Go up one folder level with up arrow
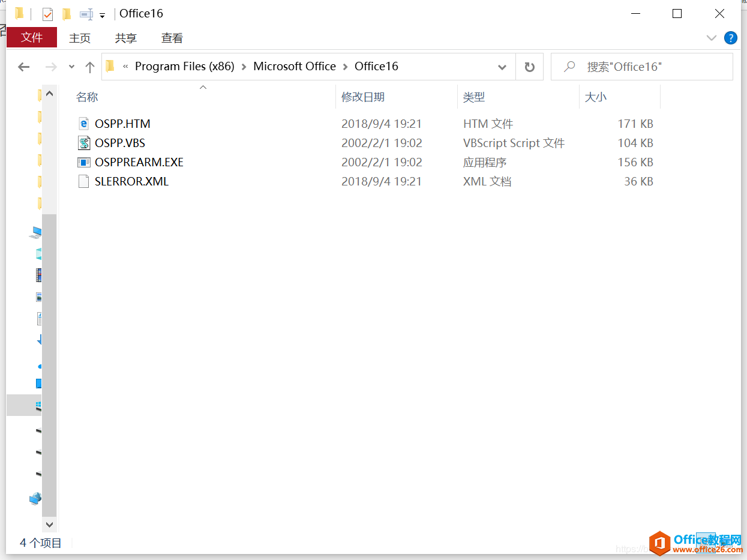The image size is (747, 560). (x=90, y=67)
